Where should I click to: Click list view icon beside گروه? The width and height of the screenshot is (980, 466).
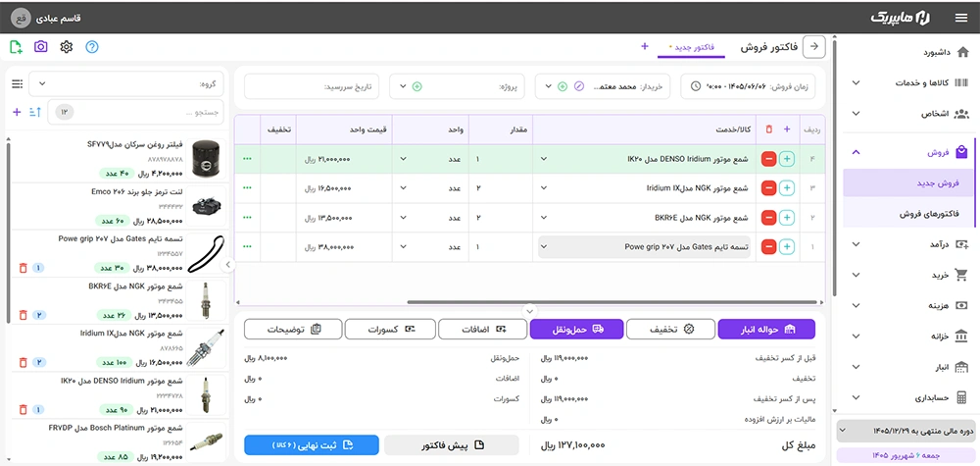click(x=17, y=83)
